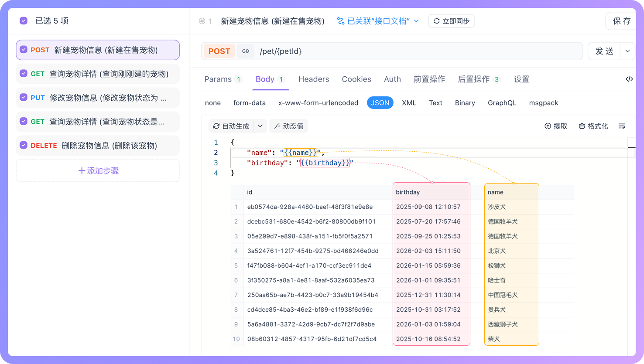Select the x-www-form-urlencoded body type
The width and height of the screenshot is (644, 364).
[318, 103]
